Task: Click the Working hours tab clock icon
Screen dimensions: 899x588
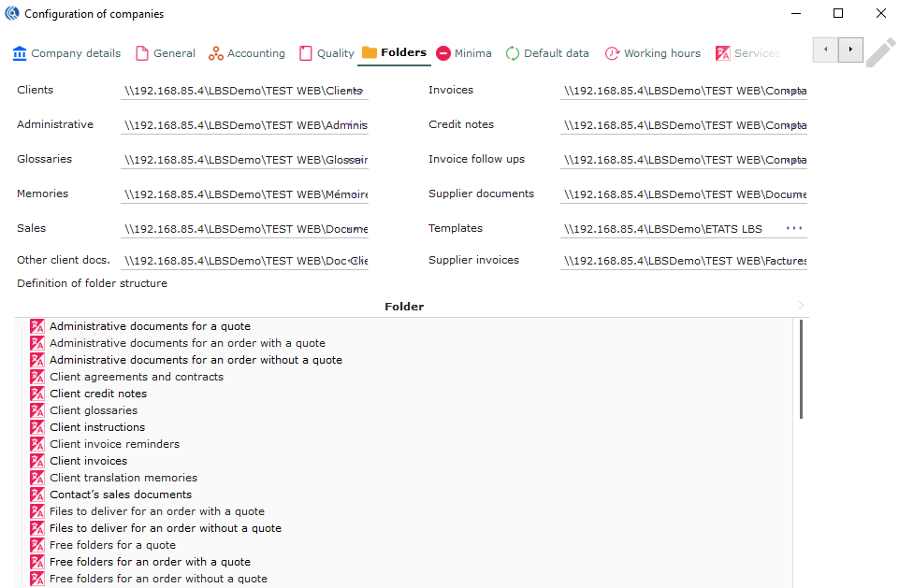Action: pos(612,53)
